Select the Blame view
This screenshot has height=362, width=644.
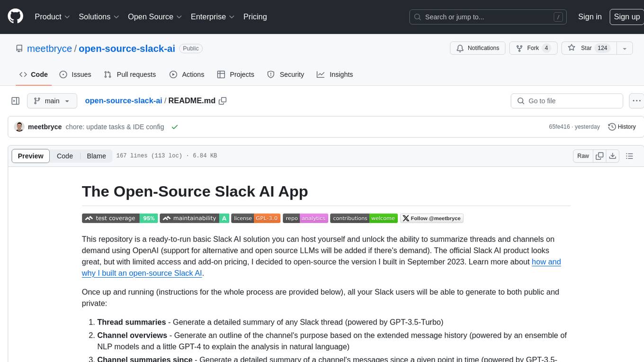tap(97, 156)
